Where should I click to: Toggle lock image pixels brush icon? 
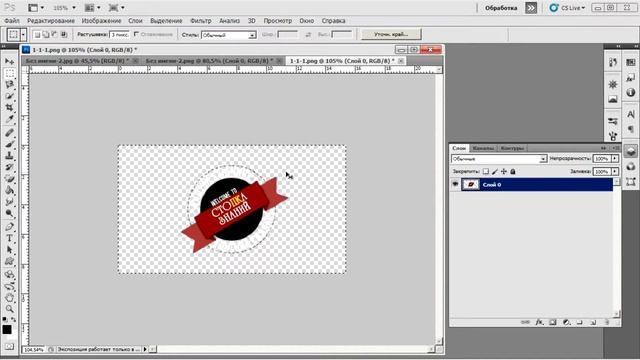click(495, 171)
